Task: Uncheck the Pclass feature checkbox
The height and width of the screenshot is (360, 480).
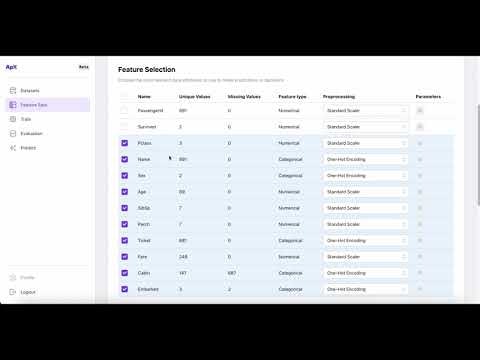Action: point(124,143)
